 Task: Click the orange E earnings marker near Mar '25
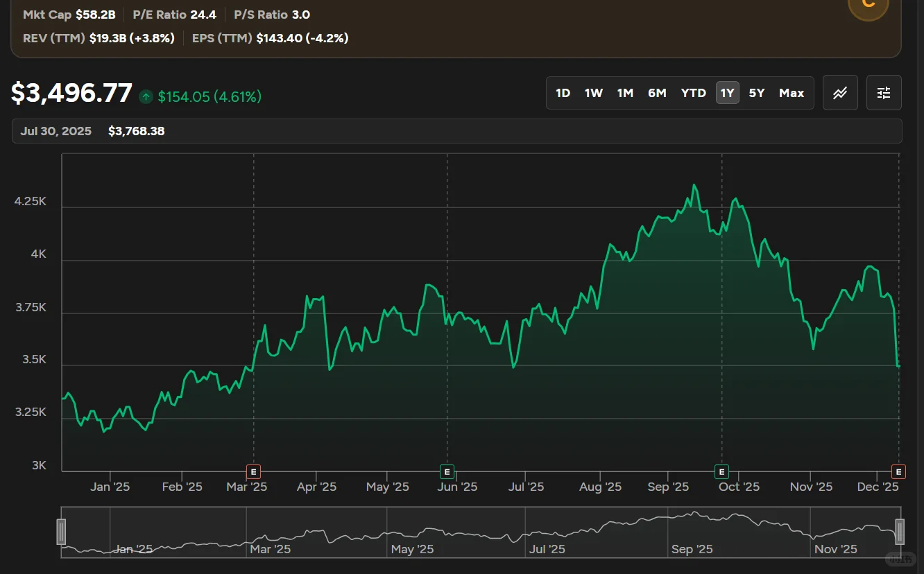pyautogui.click(x=253, y=471)
